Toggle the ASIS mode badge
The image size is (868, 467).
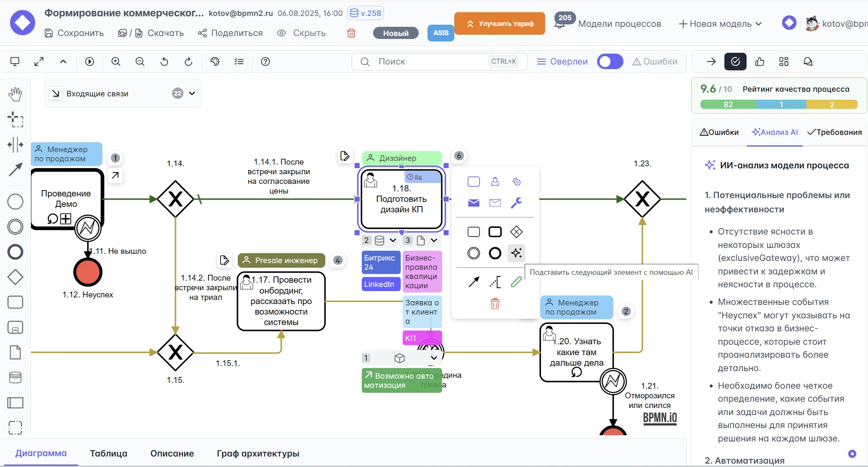coord(440,33)
